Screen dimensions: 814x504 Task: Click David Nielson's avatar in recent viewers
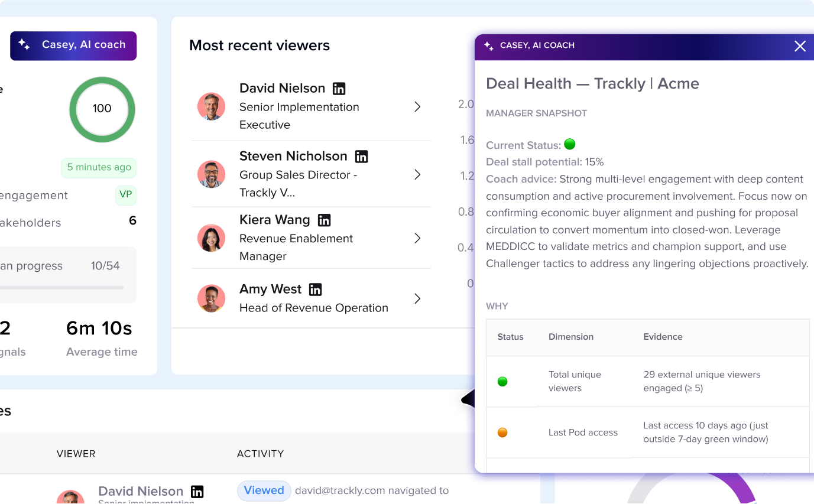coord(211,106)
